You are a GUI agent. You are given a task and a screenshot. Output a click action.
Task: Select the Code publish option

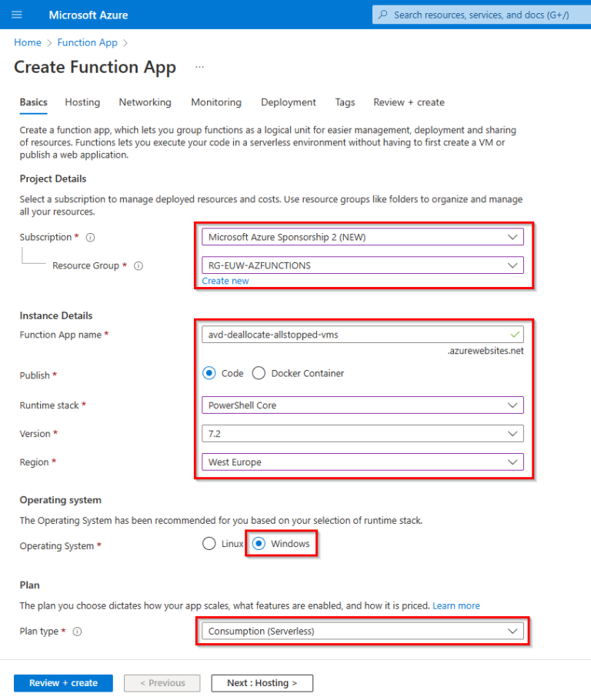208,373
